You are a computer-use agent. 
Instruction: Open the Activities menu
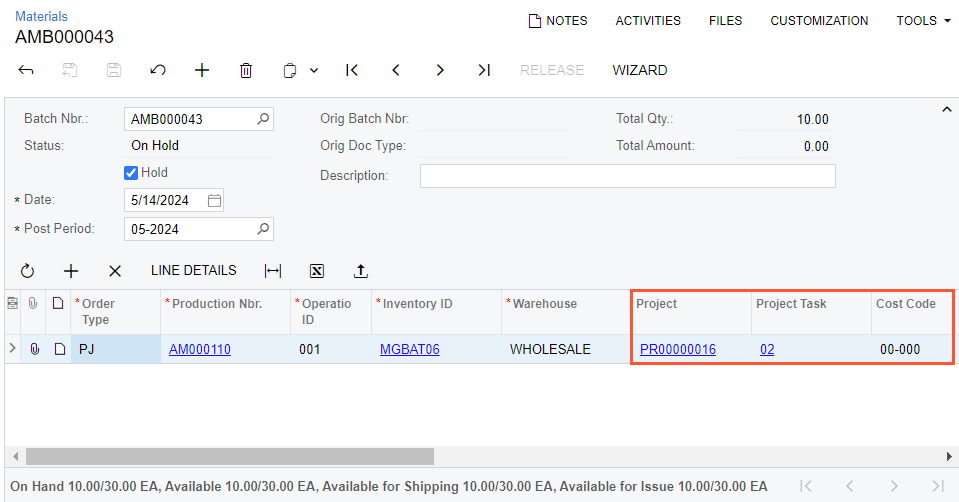pos(648,21)
